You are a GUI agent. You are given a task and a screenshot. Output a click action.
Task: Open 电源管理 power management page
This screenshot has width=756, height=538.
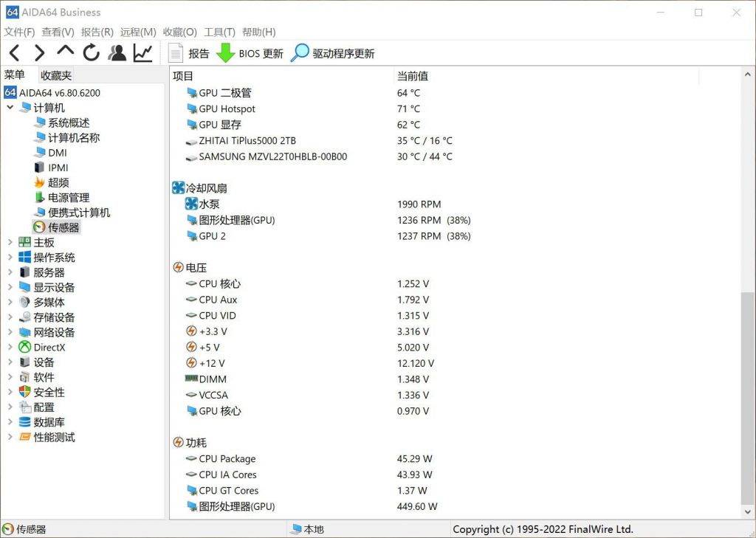[66, 197]
